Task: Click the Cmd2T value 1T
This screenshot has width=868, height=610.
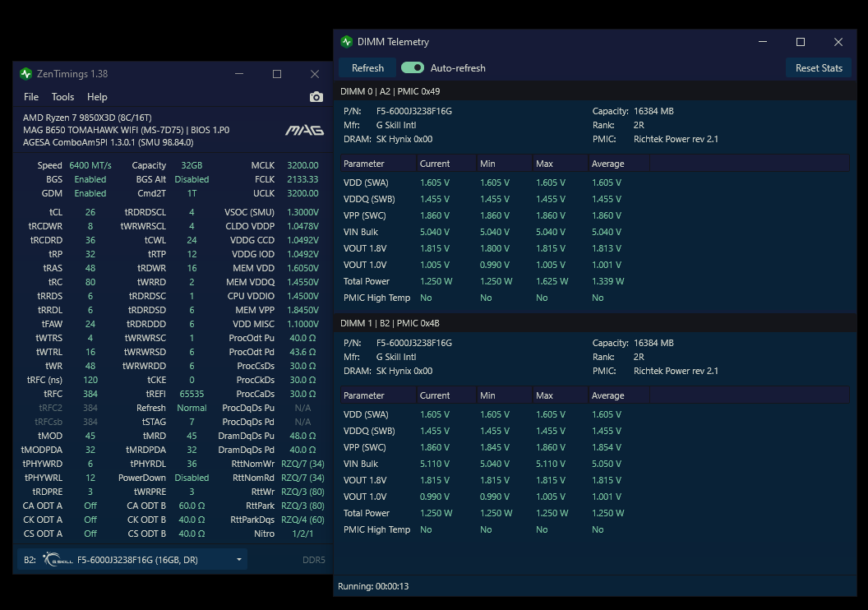Action: 192,193
